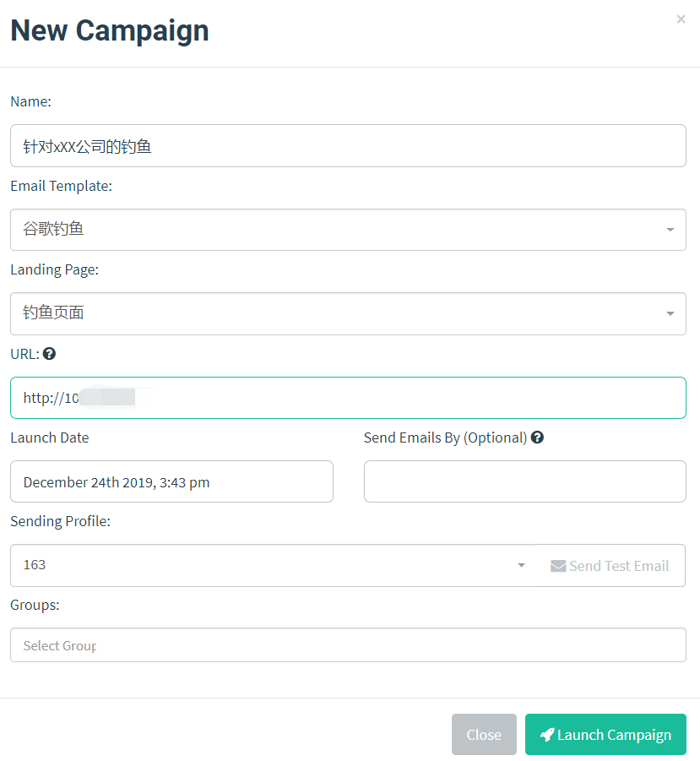Select the 谷歌钓鱼 email template value
This screenshot has height=761, width=700.
click(54, 230)
